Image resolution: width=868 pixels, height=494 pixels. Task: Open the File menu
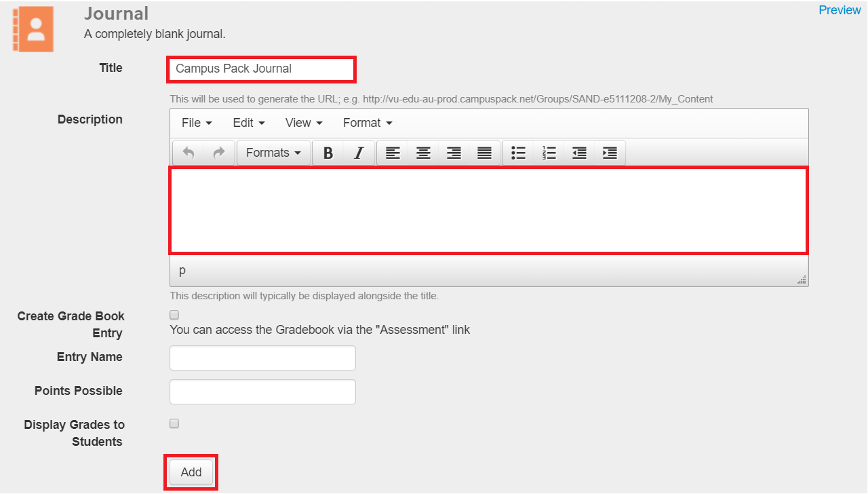pos(197,123)
